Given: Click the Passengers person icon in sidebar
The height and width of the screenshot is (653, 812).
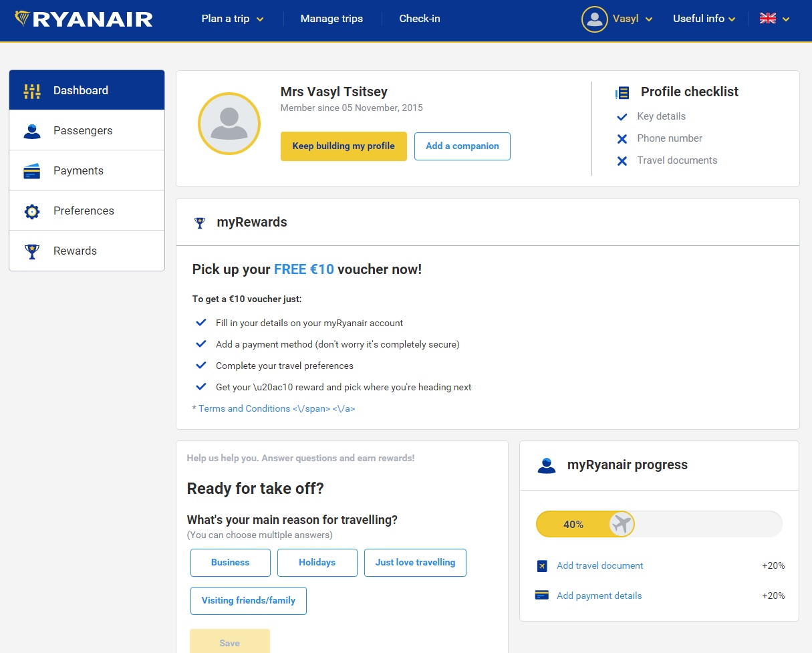Looking at the screenshot, I should tap(32, 131).
